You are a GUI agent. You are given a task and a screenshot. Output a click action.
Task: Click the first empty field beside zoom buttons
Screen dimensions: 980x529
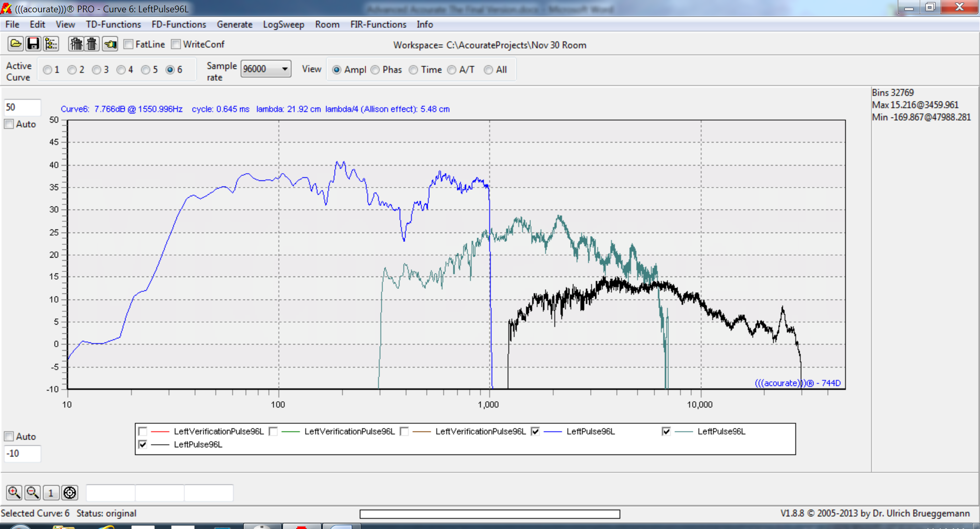(110, 493)
